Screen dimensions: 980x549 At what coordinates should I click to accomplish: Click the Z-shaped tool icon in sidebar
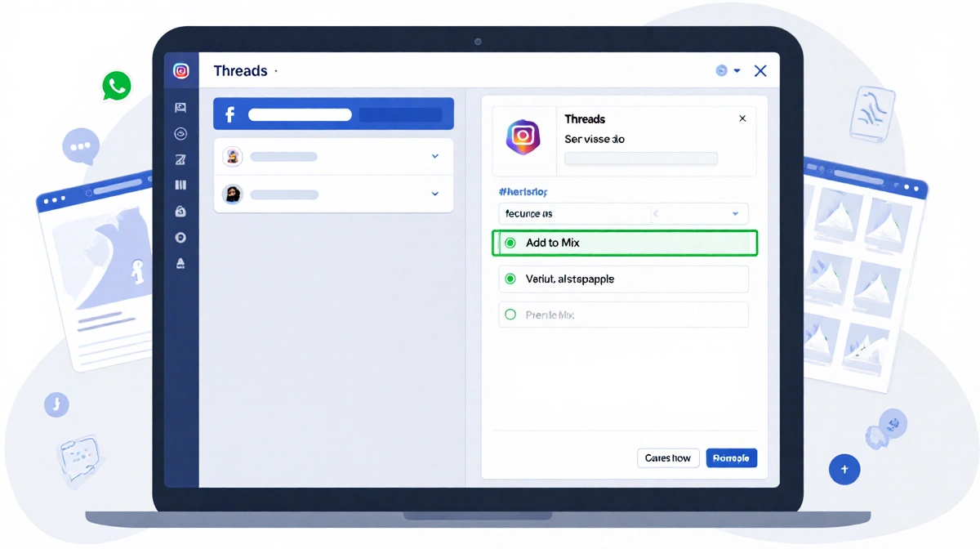tap(180, 159)
